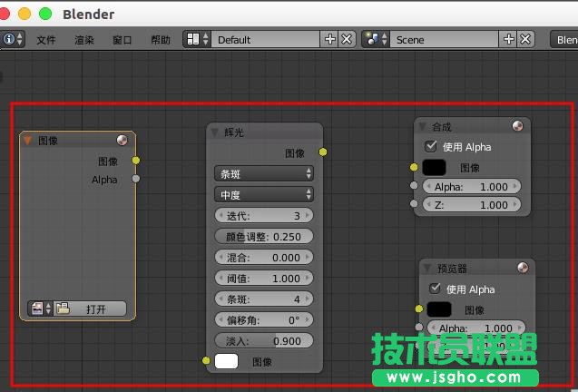The height and width of the screenshot is (392, 578).
Task: Delete the Default screen layout
Action: click(347, 39)
